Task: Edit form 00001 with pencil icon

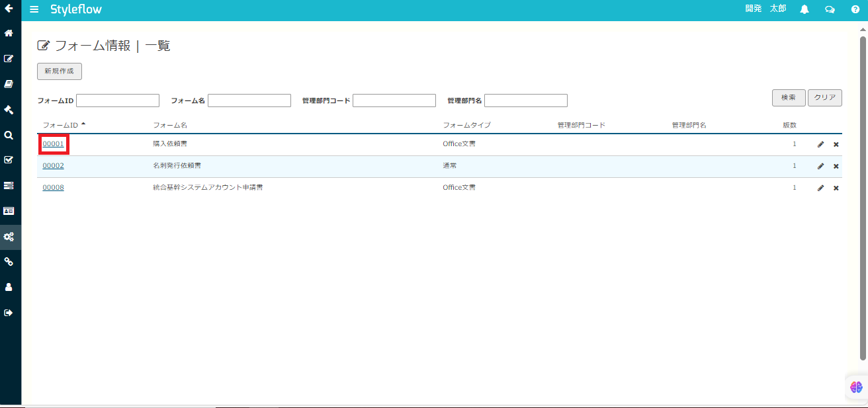Action: [820, 144]
